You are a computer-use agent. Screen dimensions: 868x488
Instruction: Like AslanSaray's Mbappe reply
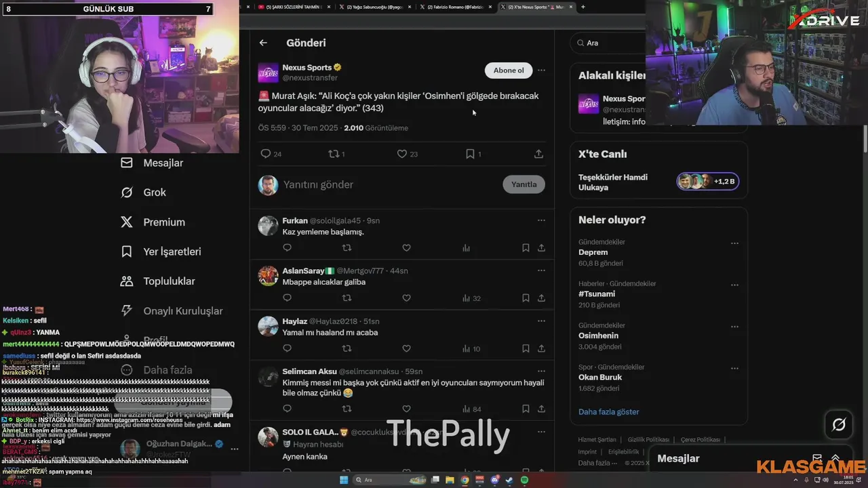click(406, 298)
